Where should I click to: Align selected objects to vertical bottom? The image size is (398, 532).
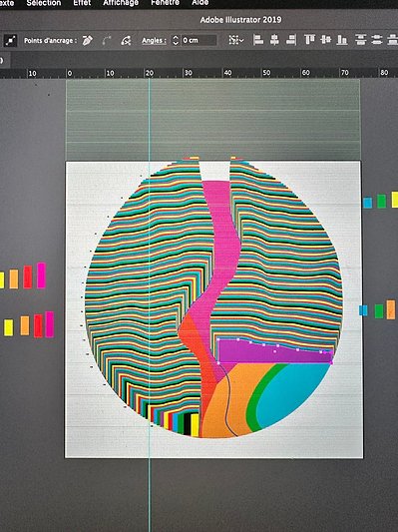point(342,40)
